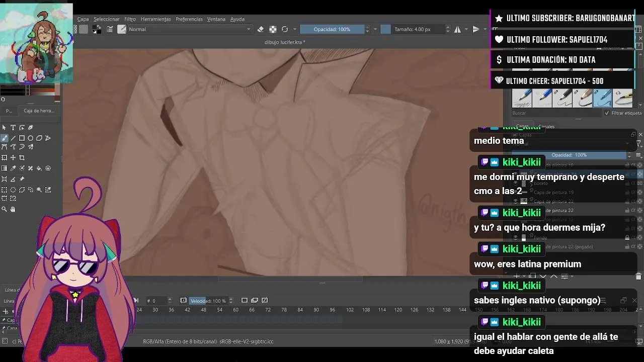Select the Fill bucket tool
The image size is (644, 362).
(x=39, y=168)
